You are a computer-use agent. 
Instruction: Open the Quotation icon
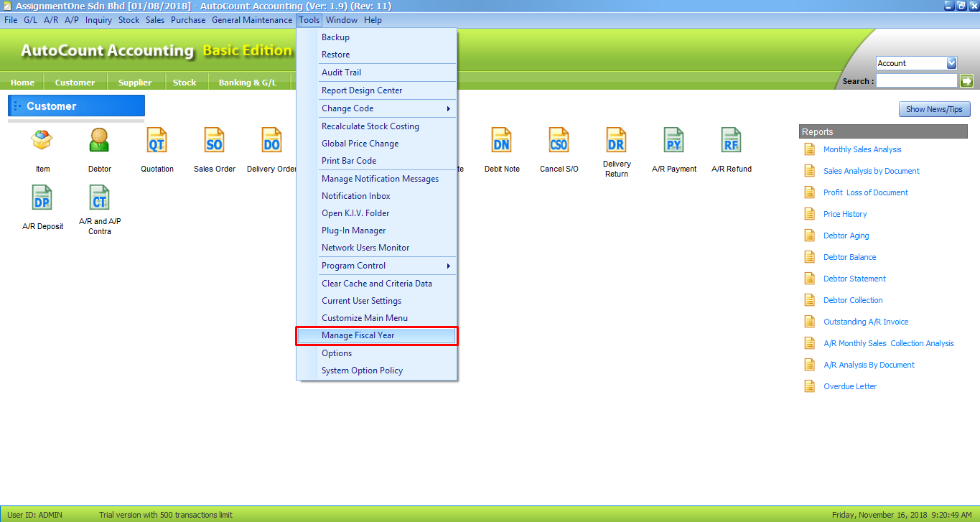pos(157,140)
